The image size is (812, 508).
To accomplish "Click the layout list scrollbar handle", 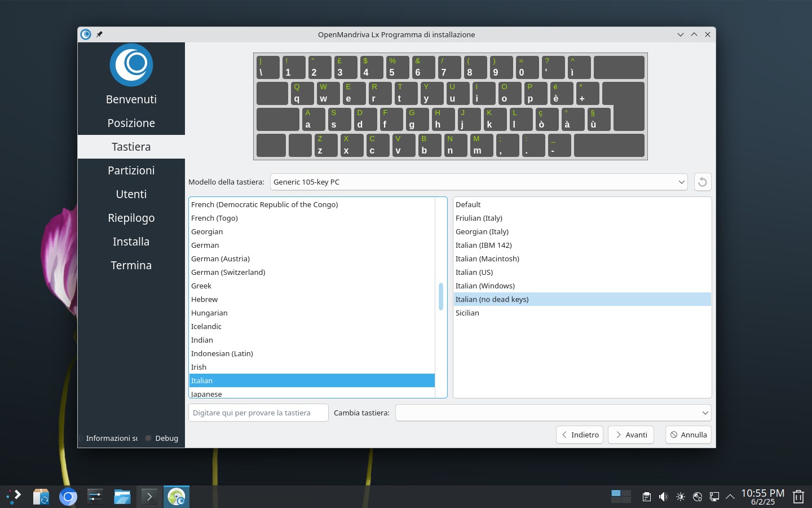I will click(441, 296).
